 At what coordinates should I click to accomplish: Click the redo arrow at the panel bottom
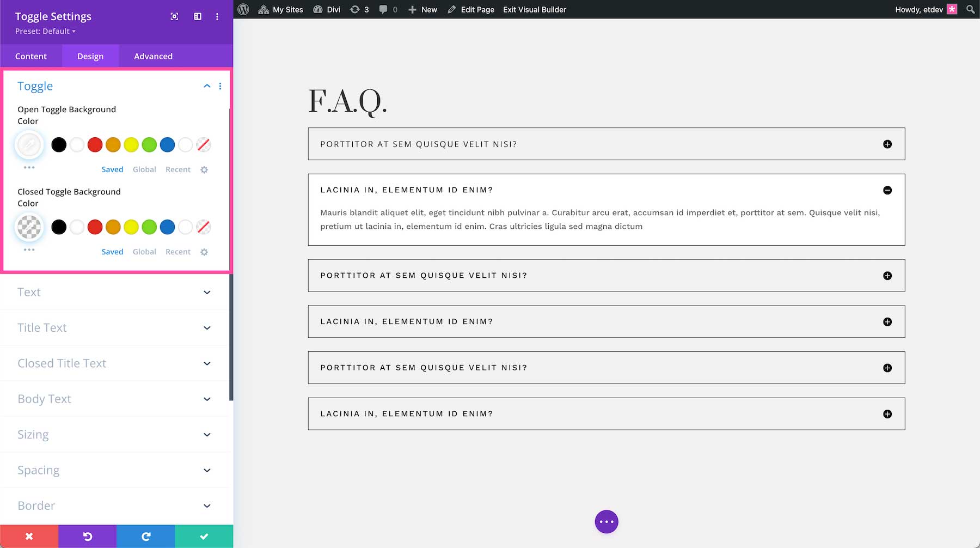[x=145, y=536]
